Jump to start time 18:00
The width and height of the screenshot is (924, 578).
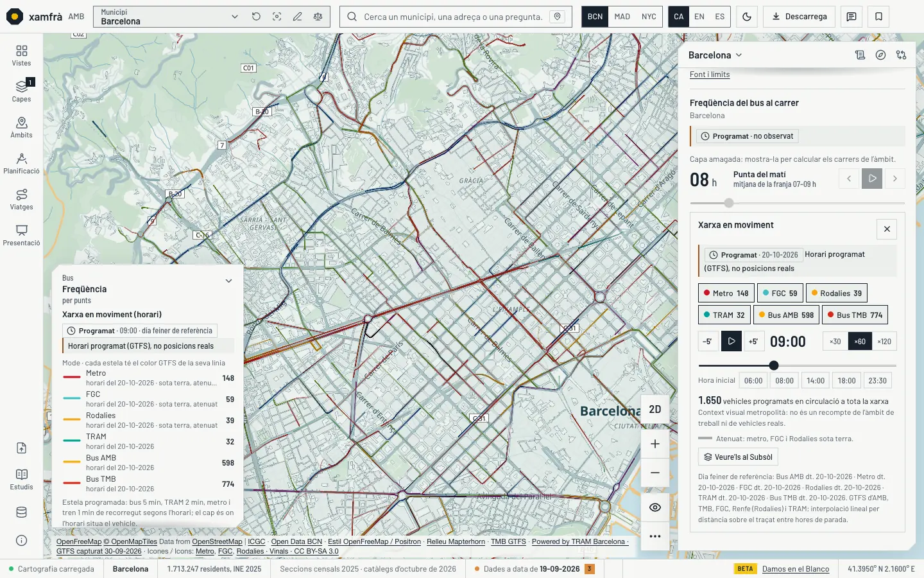[x=846, y=381]
